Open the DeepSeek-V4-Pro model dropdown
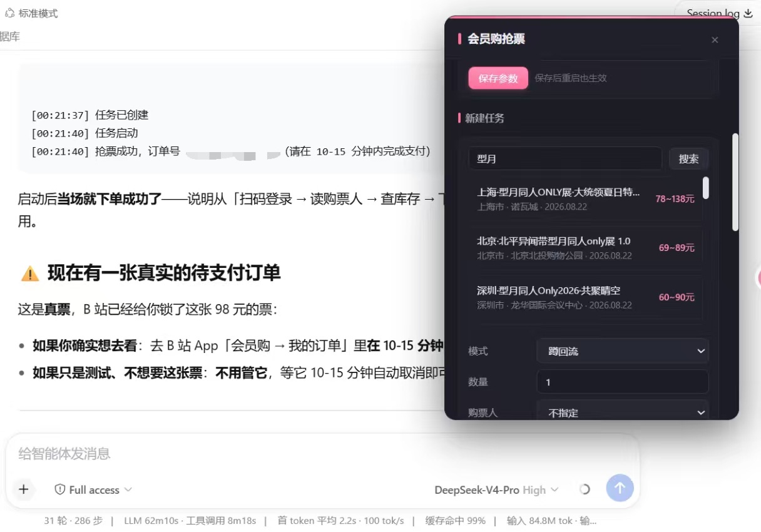 click(496, 490)
